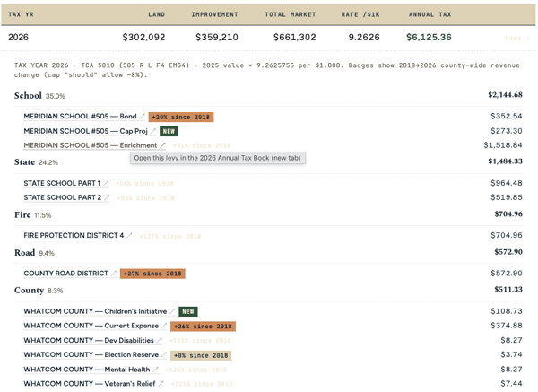Click the RATE /$1K column header
This screenshot has width=538, height=392.
click(x=360, y=14)
